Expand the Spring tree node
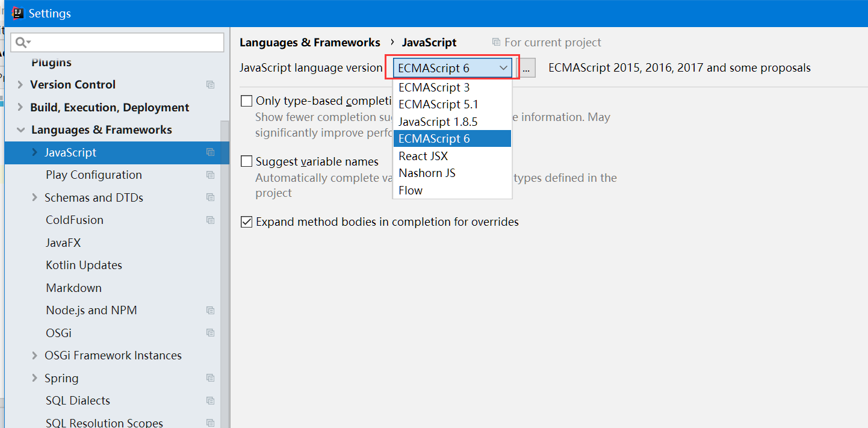This screenshot has width=868, height=428. (34, 378)
